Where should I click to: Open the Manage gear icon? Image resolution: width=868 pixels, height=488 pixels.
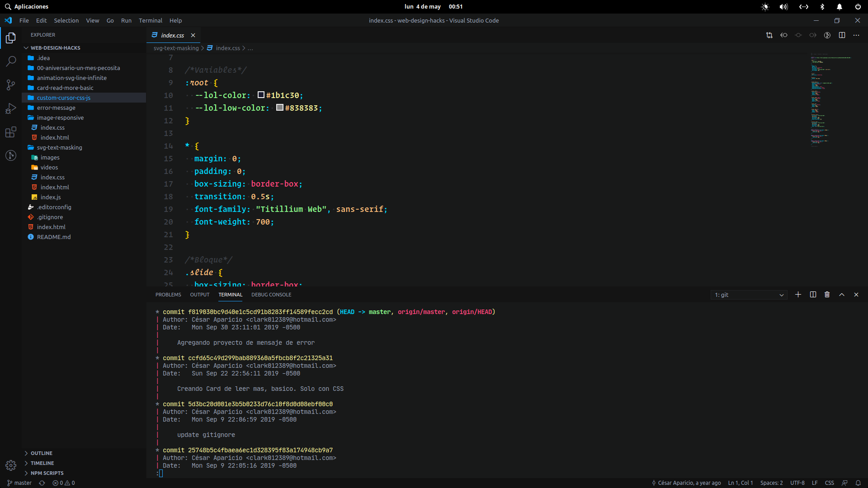click(x=11, y=465)
